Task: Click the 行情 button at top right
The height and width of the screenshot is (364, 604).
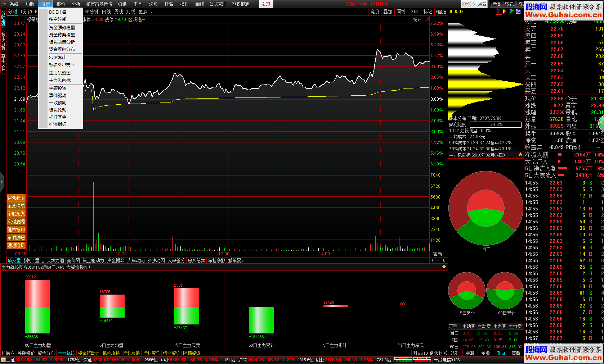Action: pyautogui.click(x=496, y=4)
